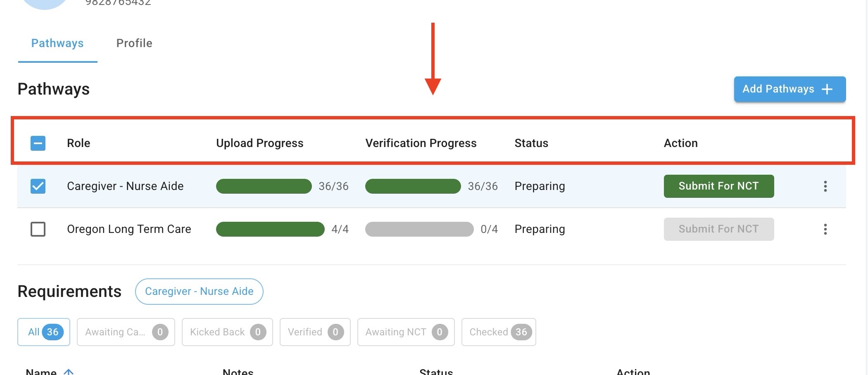Filter by Awaiting NCT requirements
This screenshot has width=868, height=375.
406,332
